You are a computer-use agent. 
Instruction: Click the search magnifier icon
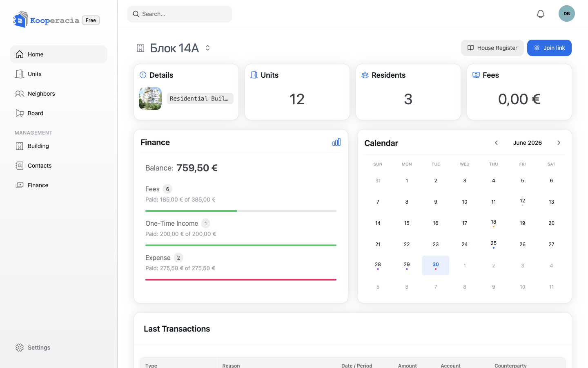coord(136,14)
